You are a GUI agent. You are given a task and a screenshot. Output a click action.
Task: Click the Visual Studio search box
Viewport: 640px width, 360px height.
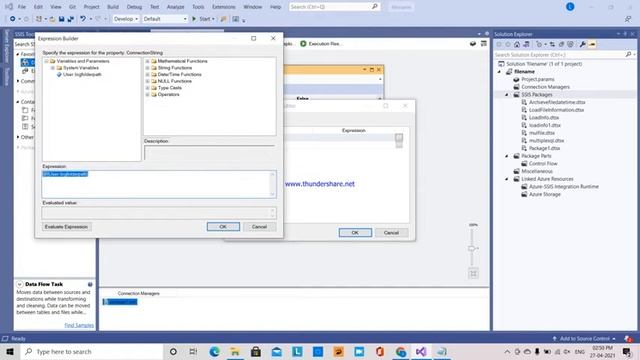pyautogui.click(x=334, y=7)
